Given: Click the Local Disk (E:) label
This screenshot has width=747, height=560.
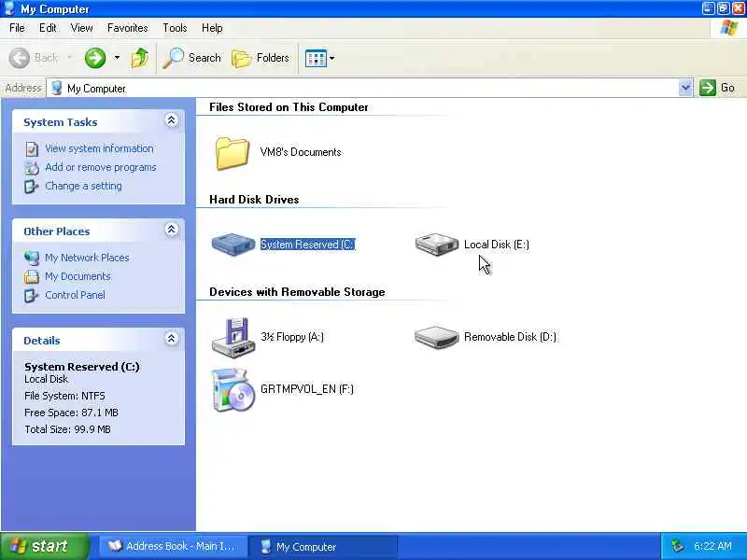Looking at the screenshot, I should pos(497,245).
